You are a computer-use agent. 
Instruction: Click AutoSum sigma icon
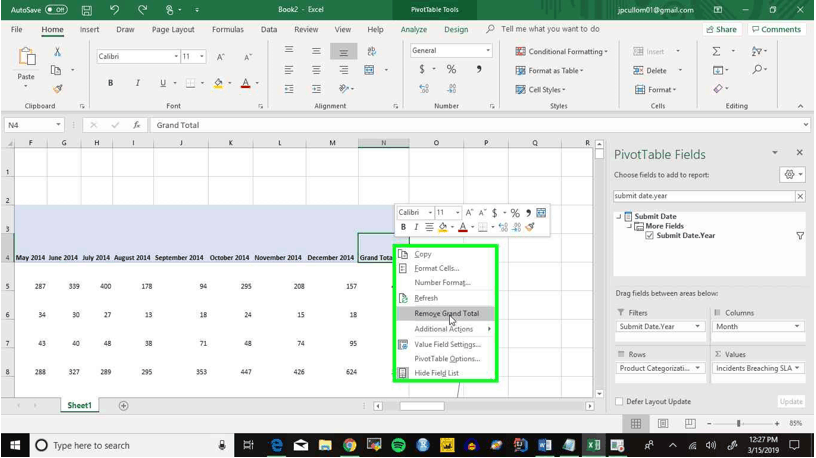[717, 51]
